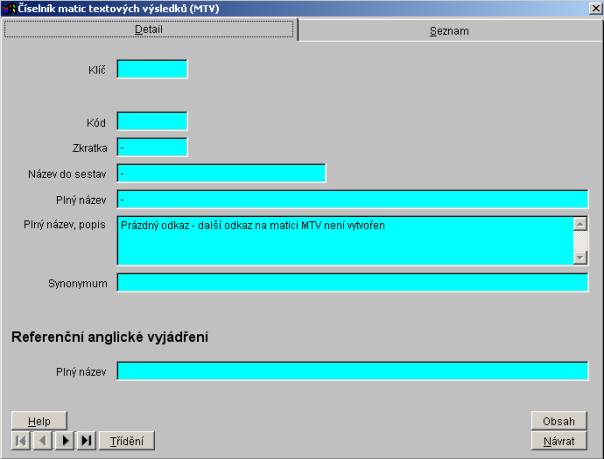604x459 pixels.
Task: Select the Zkratka text field
Action: click(x=152, y=147)
